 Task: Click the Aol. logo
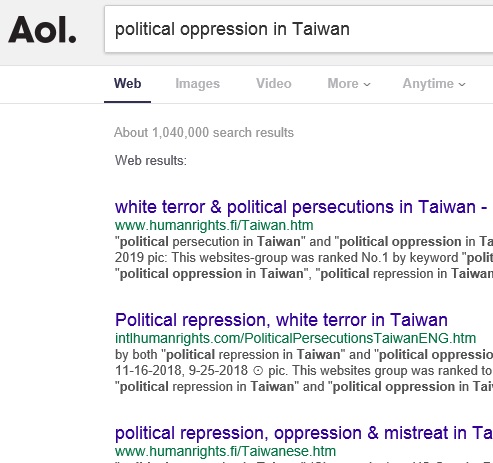pos(42,30)
